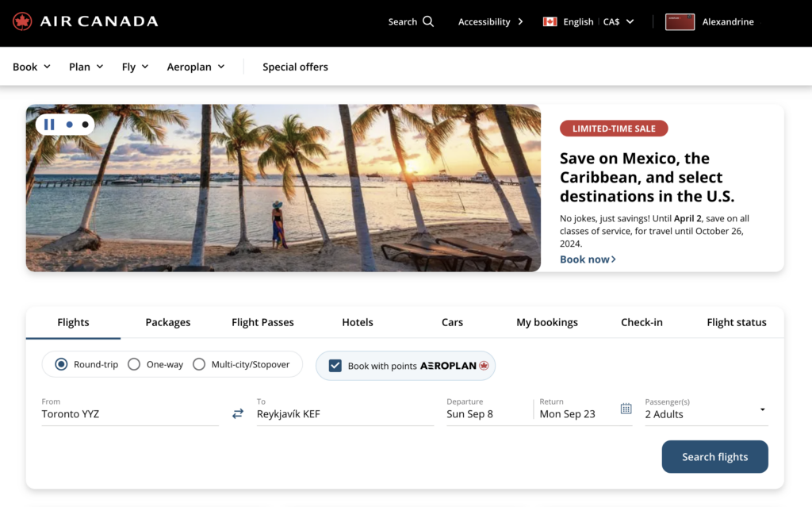Follow the Book now sale link
Screen dimensions: 812x507
(584, 259)
